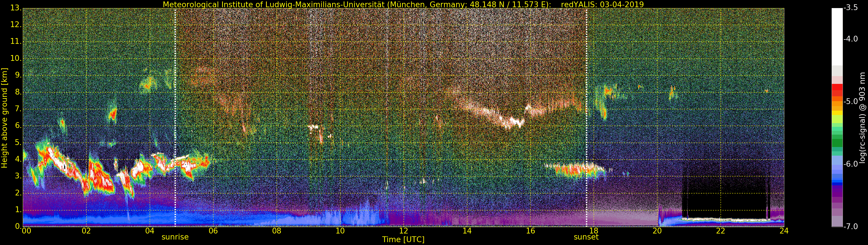868x245 pixels.
Task: Click height-axis tick label 7.
Action: click(18, 108)
